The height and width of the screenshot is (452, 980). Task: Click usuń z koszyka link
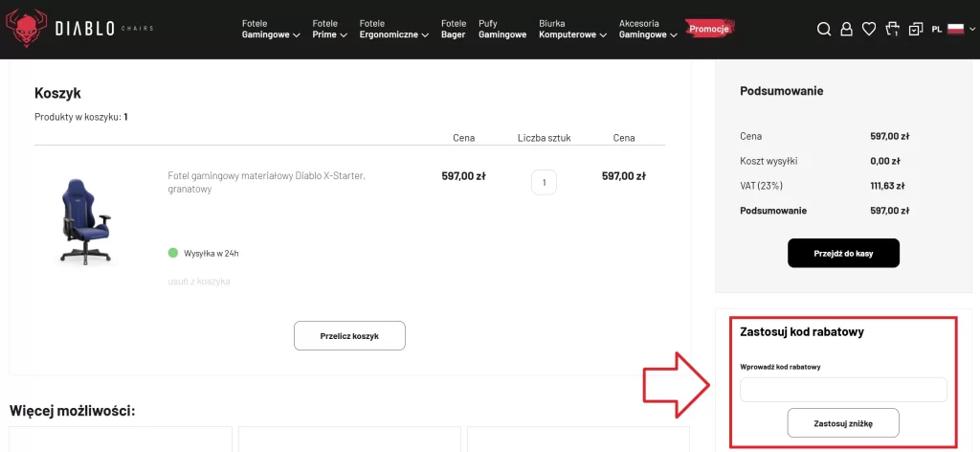pos(199,282)
